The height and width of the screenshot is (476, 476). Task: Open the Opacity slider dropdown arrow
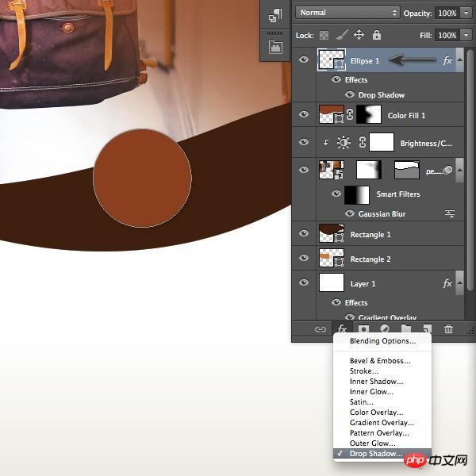pos(466,13)
